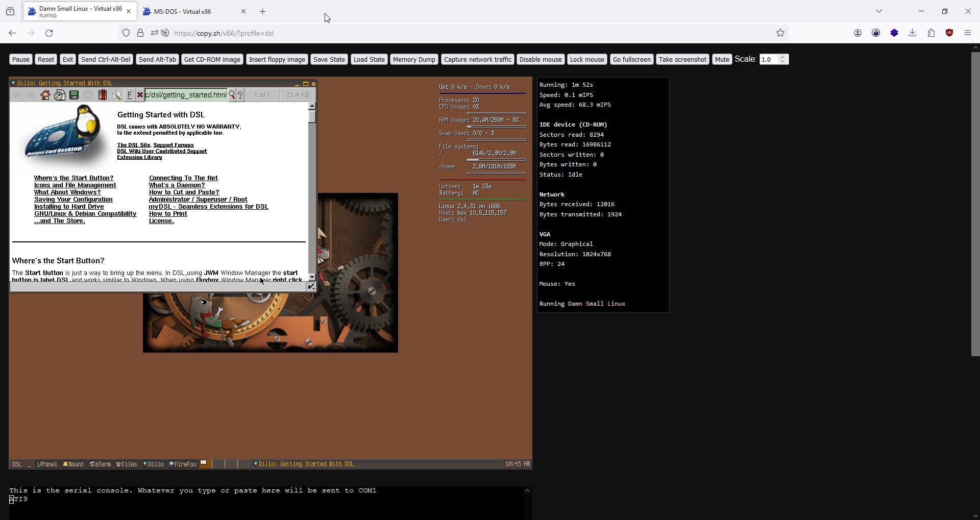Click Firefox bookmark star icon
Viewport: 980px width, 520px height.
click(780, 33)
